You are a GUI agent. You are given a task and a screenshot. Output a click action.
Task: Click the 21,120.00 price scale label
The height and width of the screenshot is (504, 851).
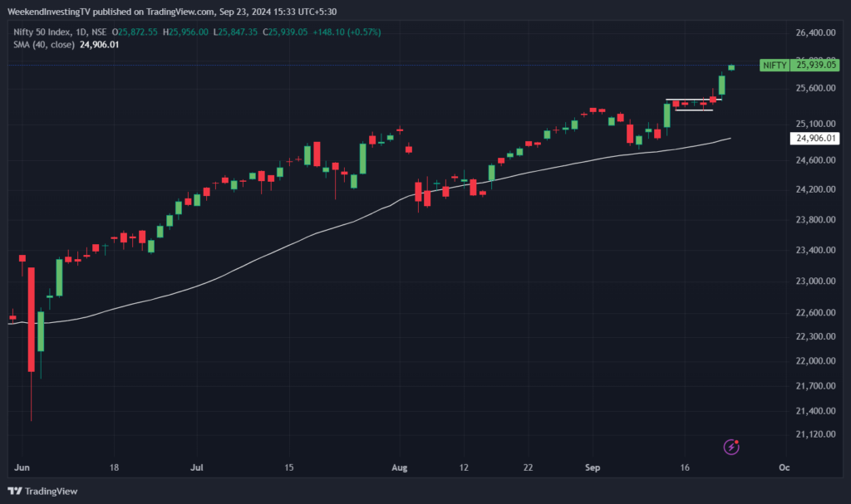[815, 434]
